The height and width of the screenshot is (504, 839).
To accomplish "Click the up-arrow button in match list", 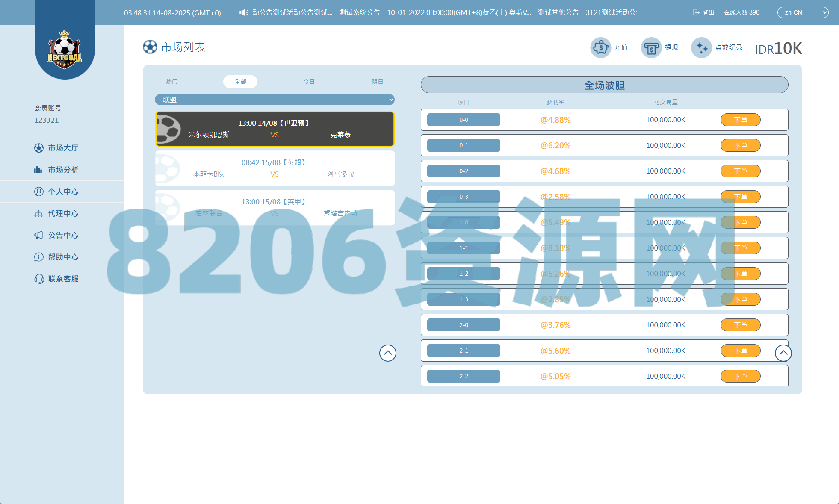I will tap(388, 353).
